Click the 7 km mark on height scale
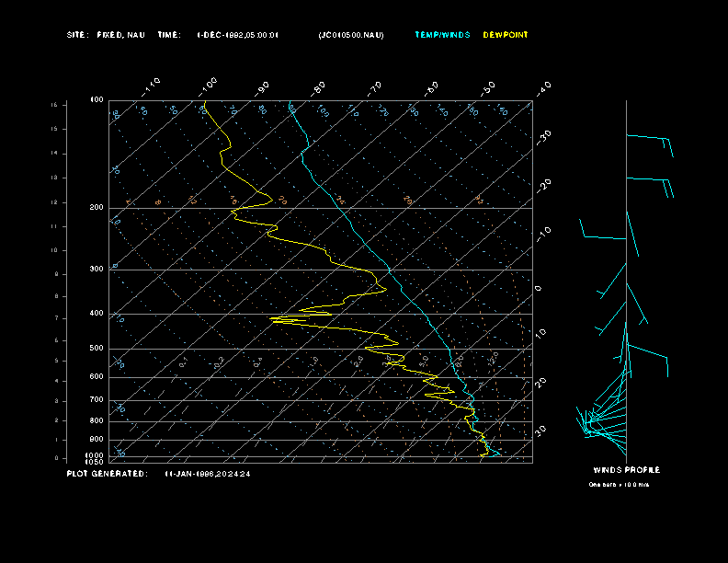The width and height of the screenshot is (728, 563). pos(57,318)
